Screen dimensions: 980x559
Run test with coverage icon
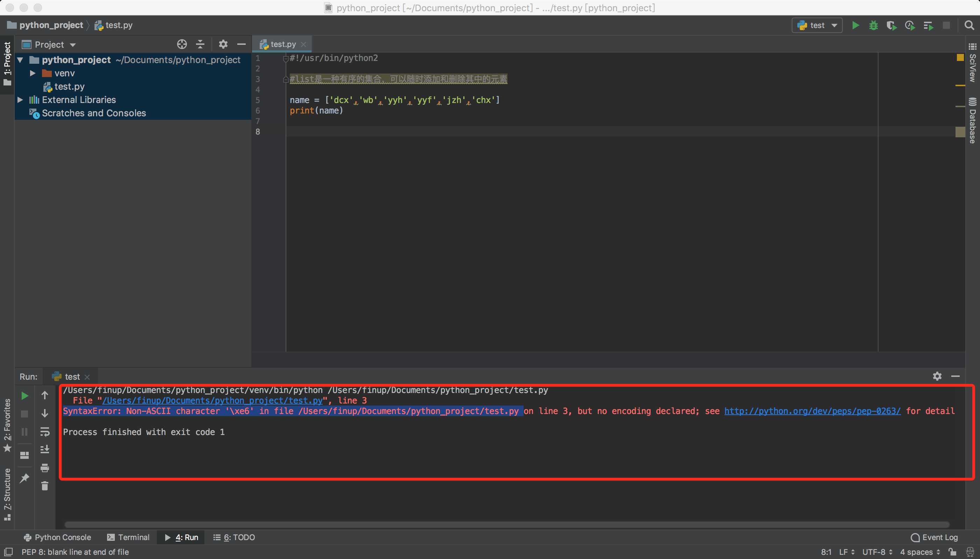coord(892,25)
